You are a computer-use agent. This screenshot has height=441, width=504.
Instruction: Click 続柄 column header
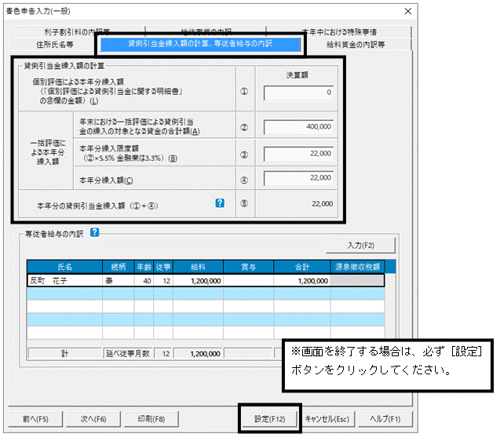coord(119,267)
